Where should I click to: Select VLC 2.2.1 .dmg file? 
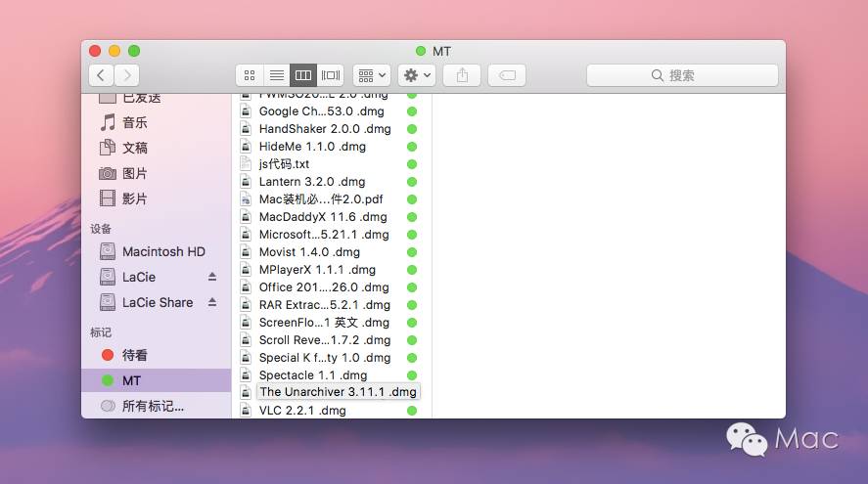tap(302, 411)
